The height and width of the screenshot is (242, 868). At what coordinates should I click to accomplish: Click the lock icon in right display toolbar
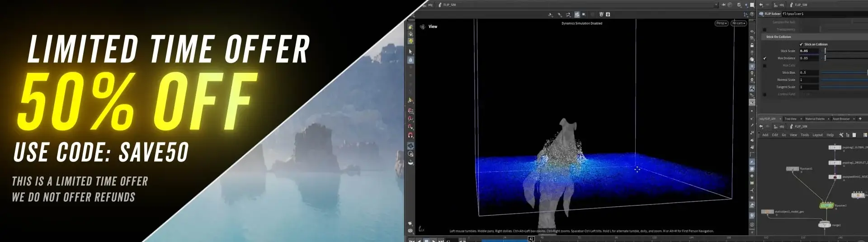tap(752, 45)
